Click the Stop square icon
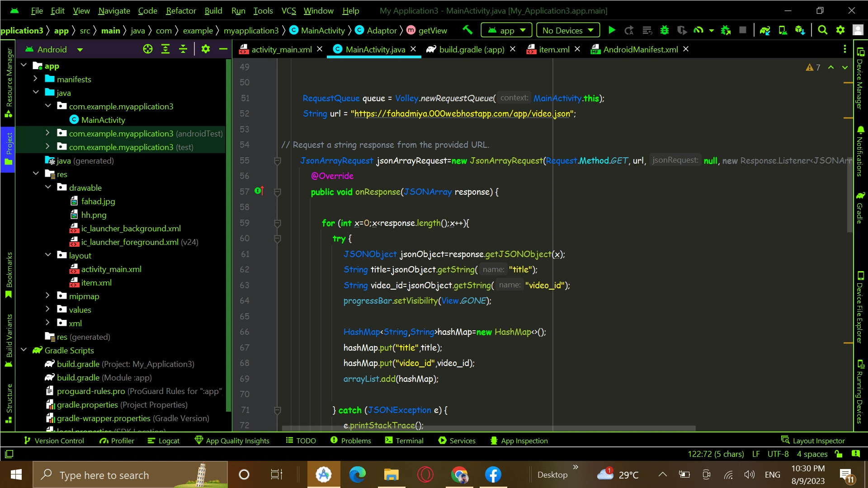Viewport: 868px width, 488px height. pyautogui.click(x=742, y=30)
